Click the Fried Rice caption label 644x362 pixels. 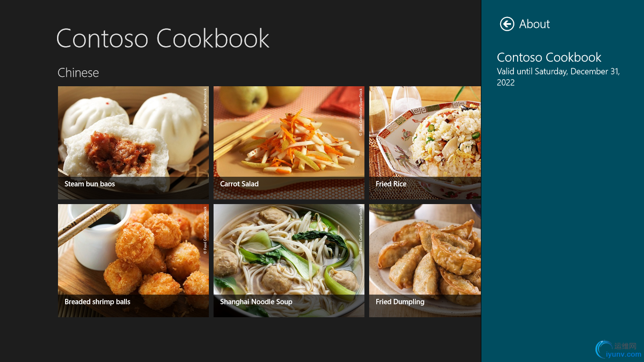point(391,184)
